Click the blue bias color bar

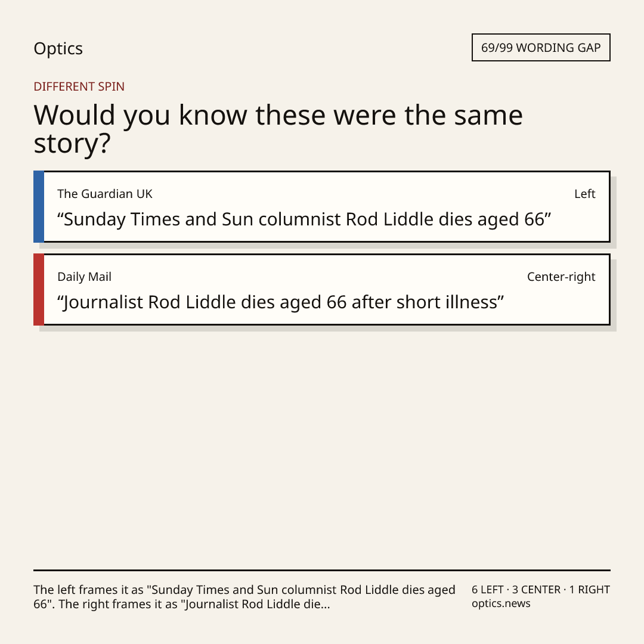(39, 206)
